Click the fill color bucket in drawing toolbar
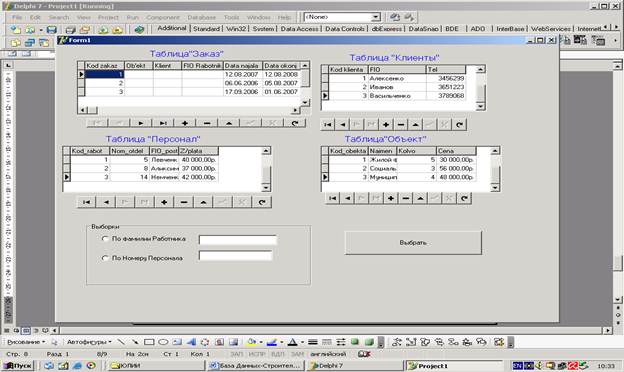Screen dimensions: 624x372 [252, 342]
